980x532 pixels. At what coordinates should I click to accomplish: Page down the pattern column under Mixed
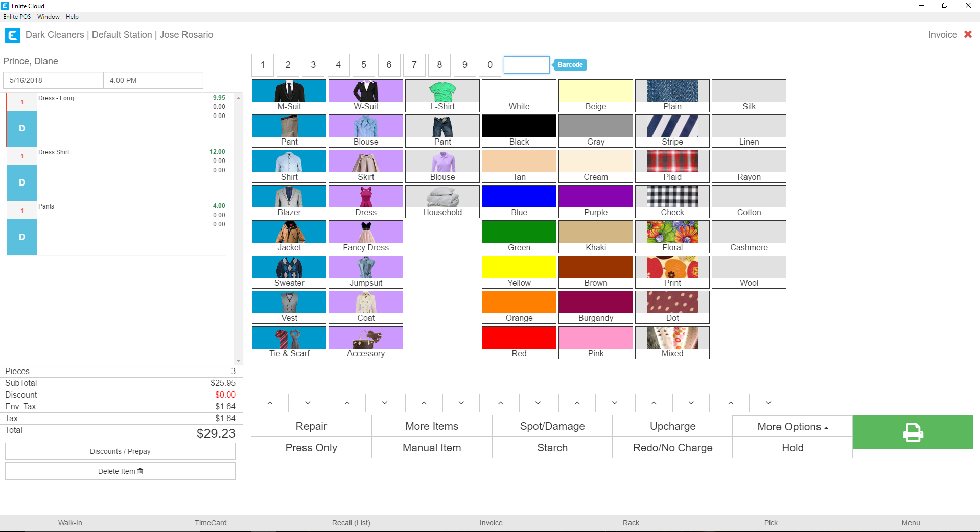(691, 403)
